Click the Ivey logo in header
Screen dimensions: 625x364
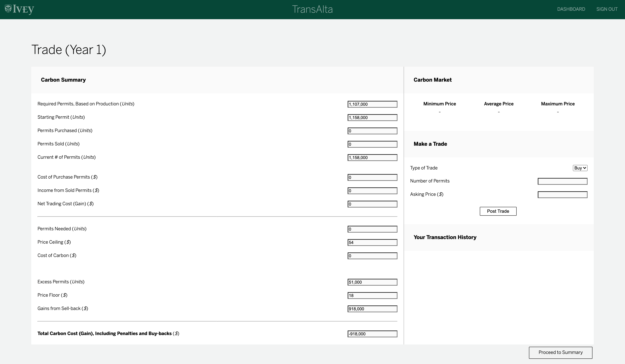coord(19,9)
